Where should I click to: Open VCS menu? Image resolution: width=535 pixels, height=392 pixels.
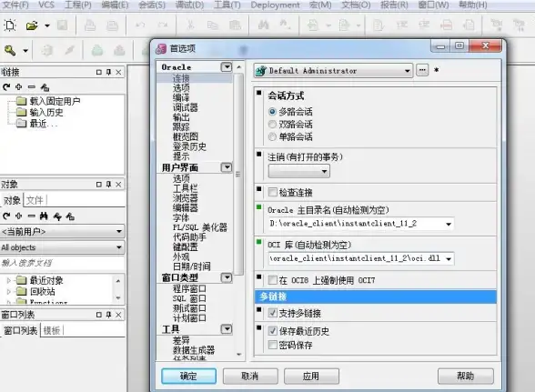point(46,5)
